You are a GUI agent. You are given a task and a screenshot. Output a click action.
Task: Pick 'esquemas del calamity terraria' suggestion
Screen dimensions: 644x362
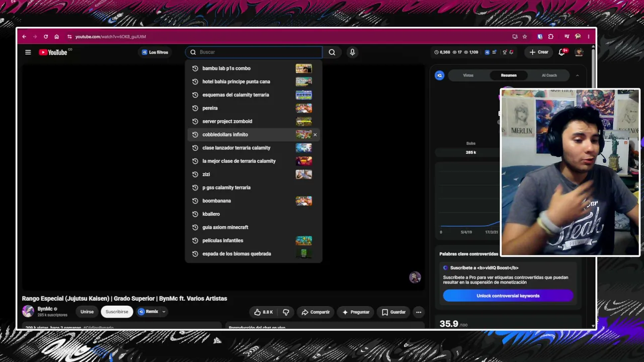tap(254, 95)
